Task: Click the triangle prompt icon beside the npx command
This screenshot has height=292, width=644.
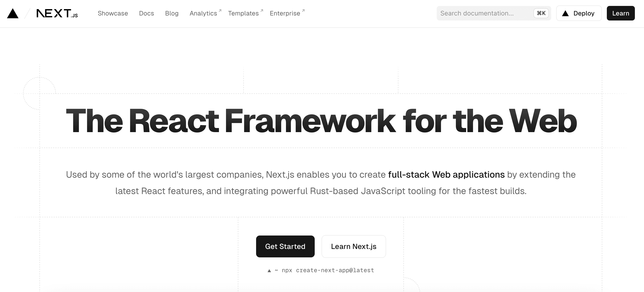Action: tap(269, 270)
